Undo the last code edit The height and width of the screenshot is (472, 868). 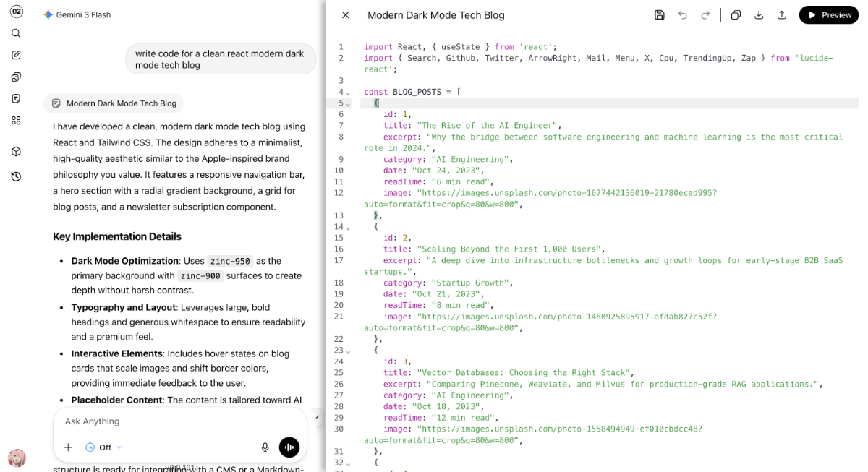click(x=682, y=15)
